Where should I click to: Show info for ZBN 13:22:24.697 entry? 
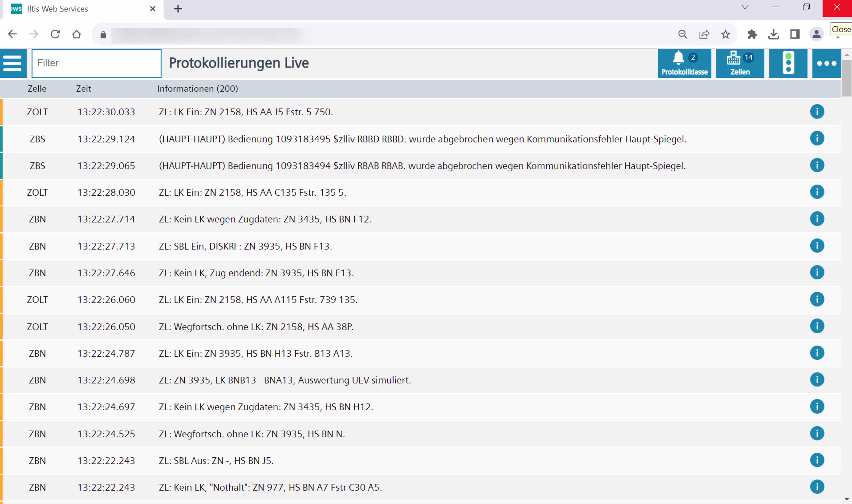pos(817,406)
